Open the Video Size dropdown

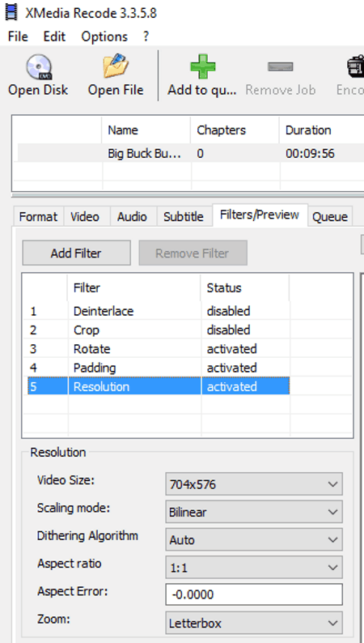(254, 484)
